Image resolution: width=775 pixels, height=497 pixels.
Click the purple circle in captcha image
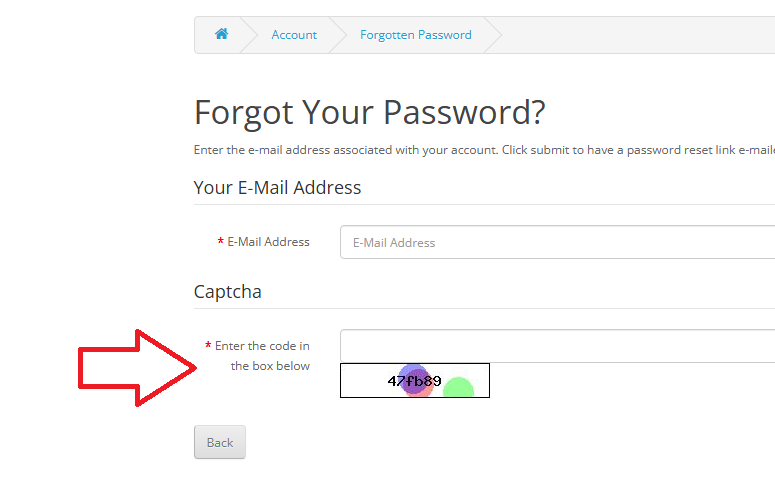pos(413,379)
